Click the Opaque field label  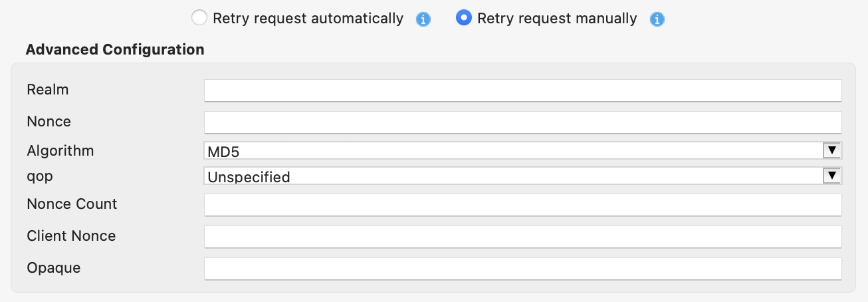[x=54, y=267]
